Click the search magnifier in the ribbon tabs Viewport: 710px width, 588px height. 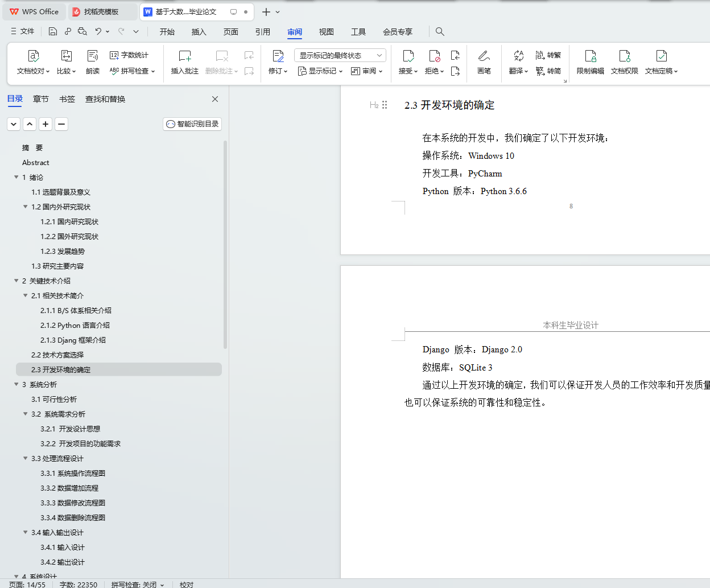(440, 31)
